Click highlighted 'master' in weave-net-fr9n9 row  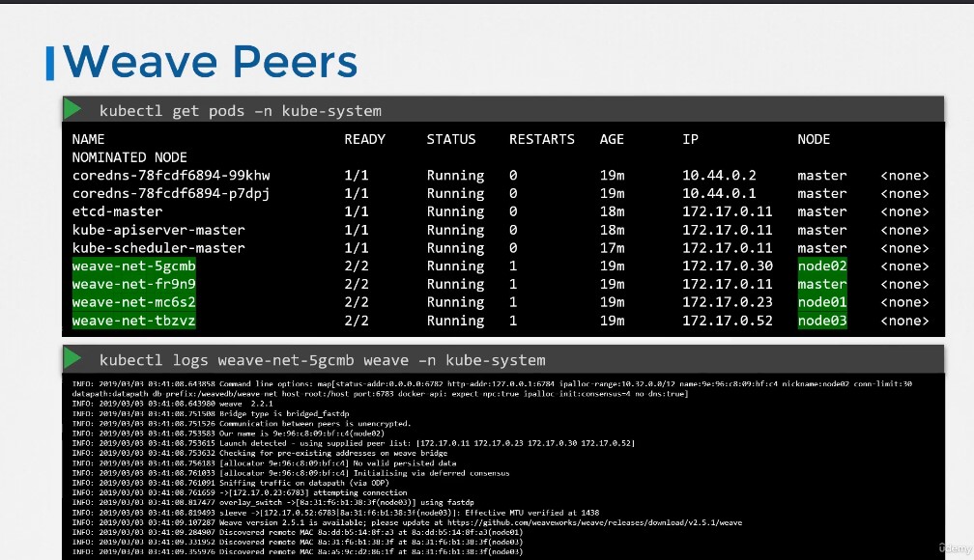point(821,284)
